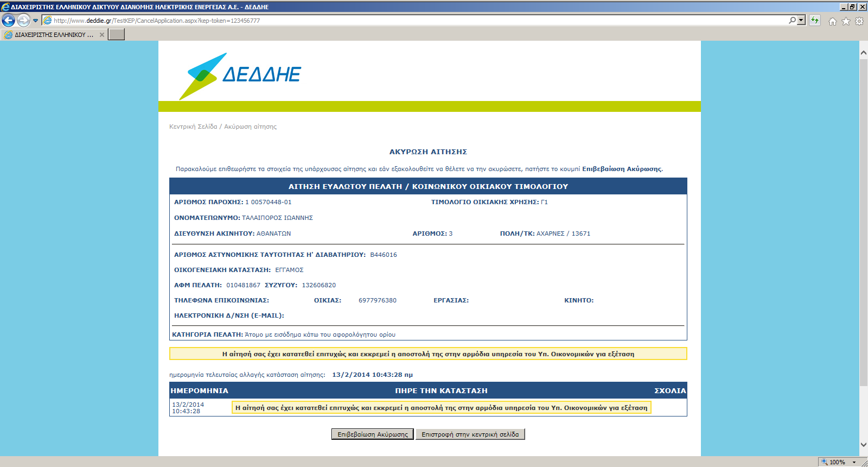
Task: Click the last change date 13/2/2014 10:43:28 πμ
Action: point(372,375)
